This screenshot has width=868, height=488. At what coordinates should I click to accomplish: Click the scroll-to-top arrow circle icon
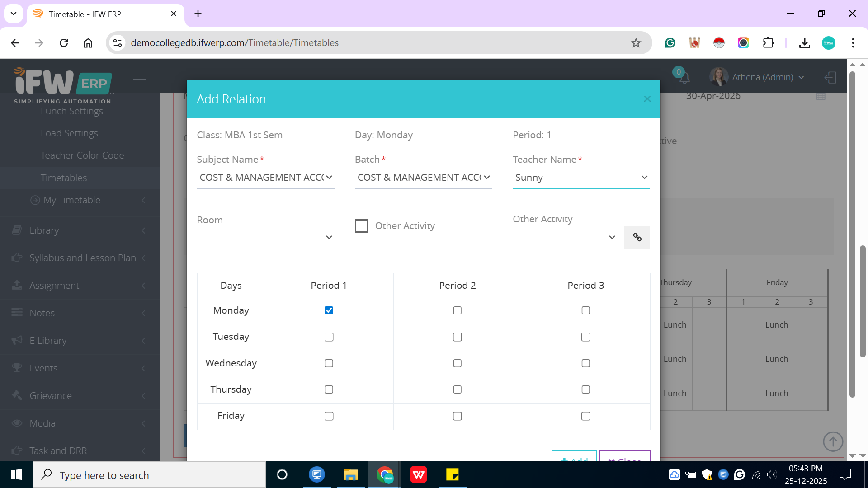tap(833, 441)
